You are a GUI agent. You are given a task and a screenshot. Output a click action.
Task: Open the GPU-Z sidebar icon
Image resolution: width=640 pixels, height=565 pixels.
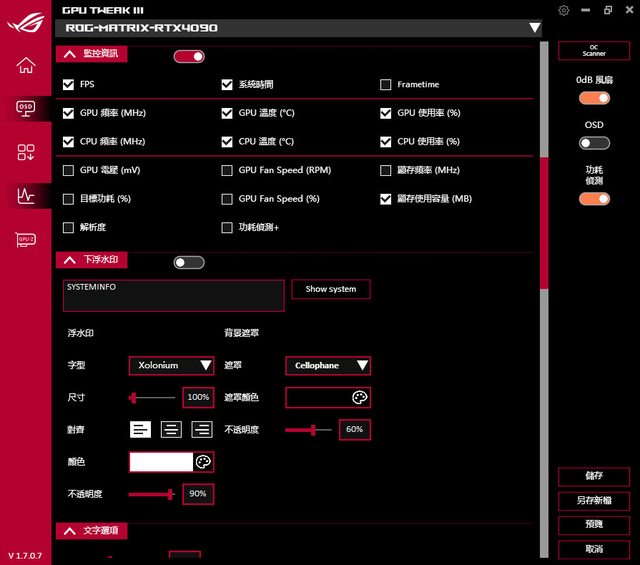pos(26,240)
